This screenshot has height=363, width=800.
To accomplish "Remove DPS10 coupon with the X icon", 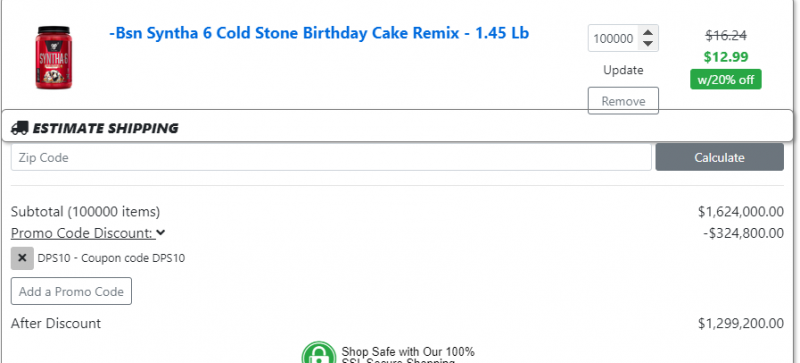I will pyautogui.click(x=22, y=258).
